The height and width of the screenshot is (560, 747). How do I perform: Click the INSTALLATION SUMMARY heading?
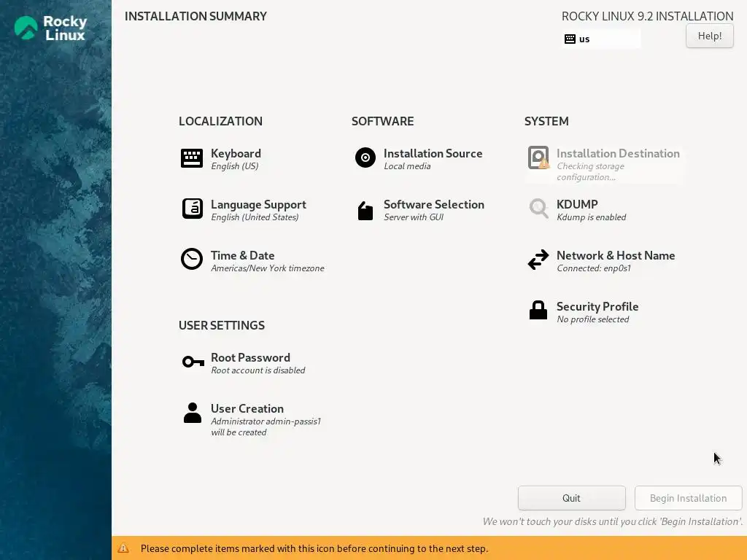(196, 16)
